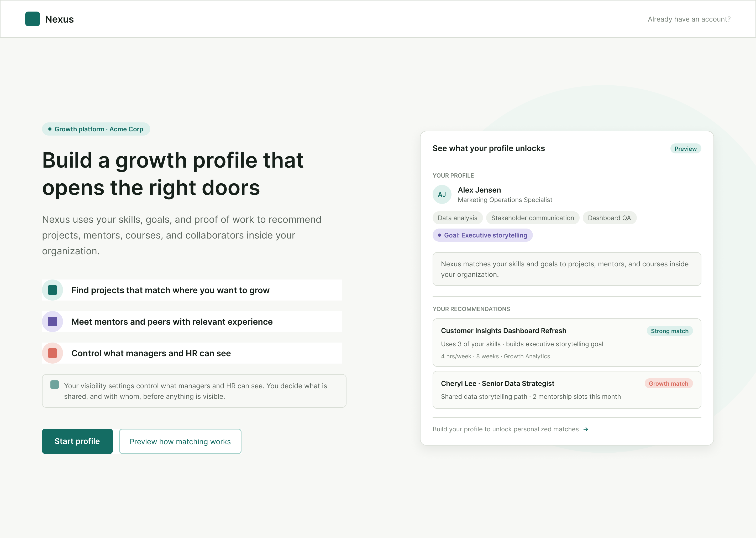Click Preview how matching works button

coord(180,441)
